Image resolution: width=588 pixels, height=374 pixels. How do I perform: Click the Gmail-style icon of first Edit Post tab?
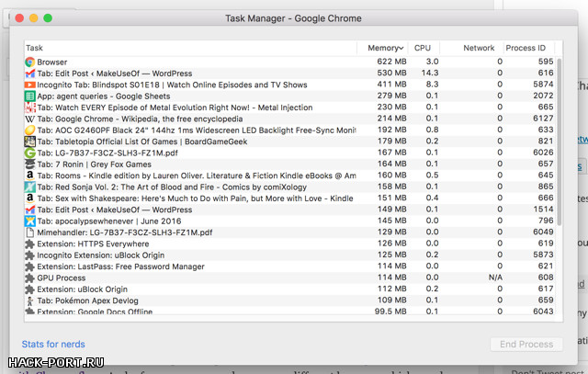tap(30, 74)
